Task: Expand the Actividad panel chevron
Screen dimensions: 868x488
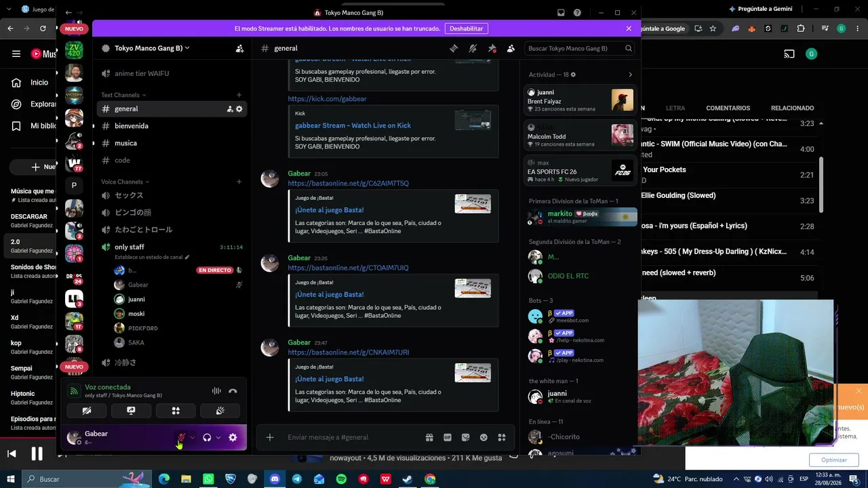Action: [630, 75]
